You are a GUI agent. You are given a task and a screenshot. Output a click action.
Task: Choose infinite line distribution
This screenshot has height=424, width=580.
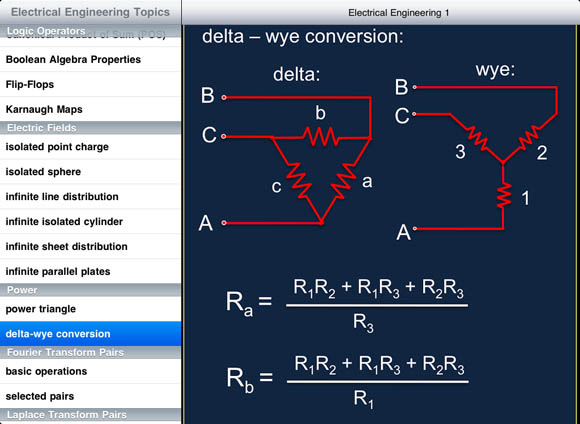click(91, 196)
